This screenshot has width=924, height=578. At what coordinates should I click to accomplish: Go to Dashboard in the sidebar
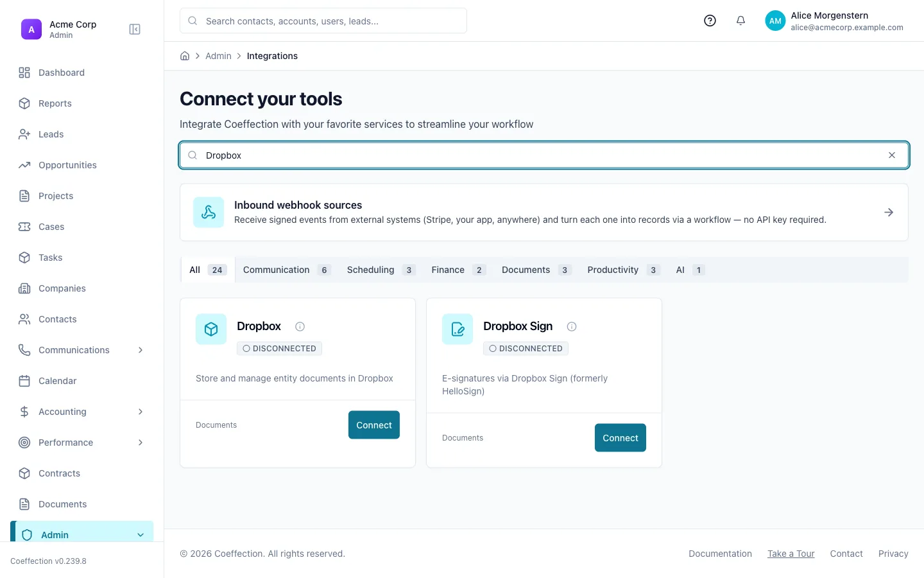coord(82,73)
